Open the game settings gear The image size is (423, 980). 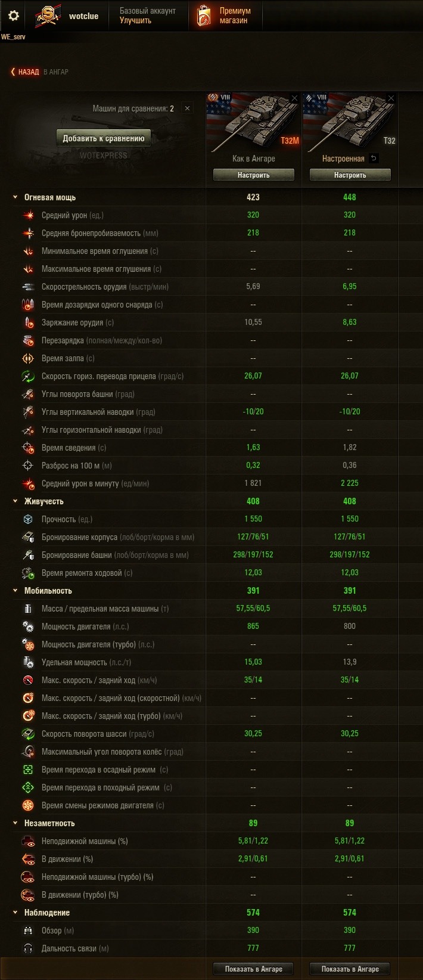(13, 16)
